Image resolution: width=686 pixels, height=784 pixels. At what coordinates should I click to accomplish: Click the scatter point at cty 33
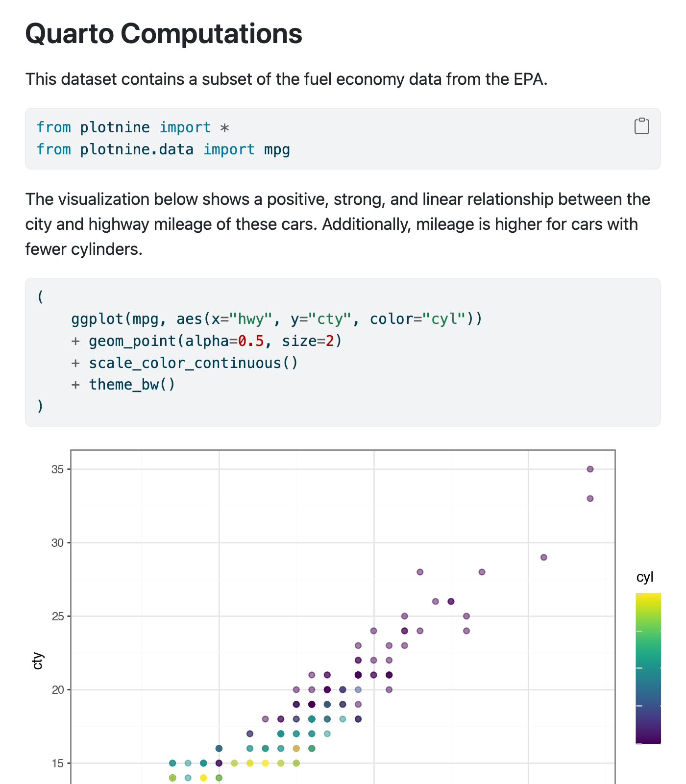pos(590,498)
